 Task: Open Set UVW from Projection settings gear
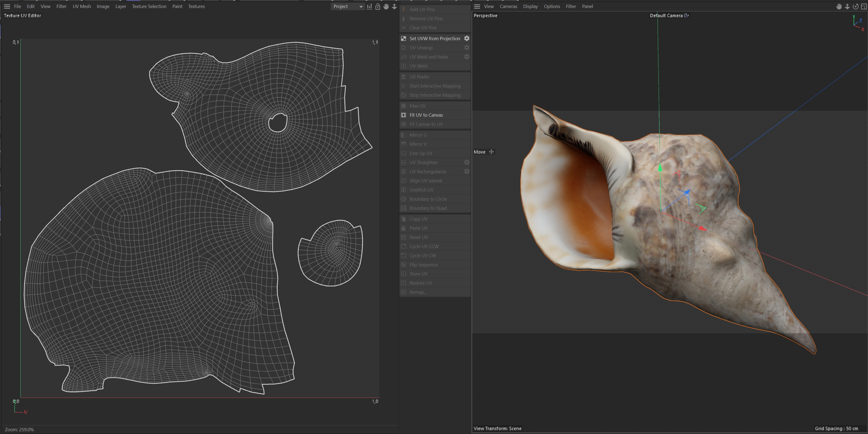[467, 39]
